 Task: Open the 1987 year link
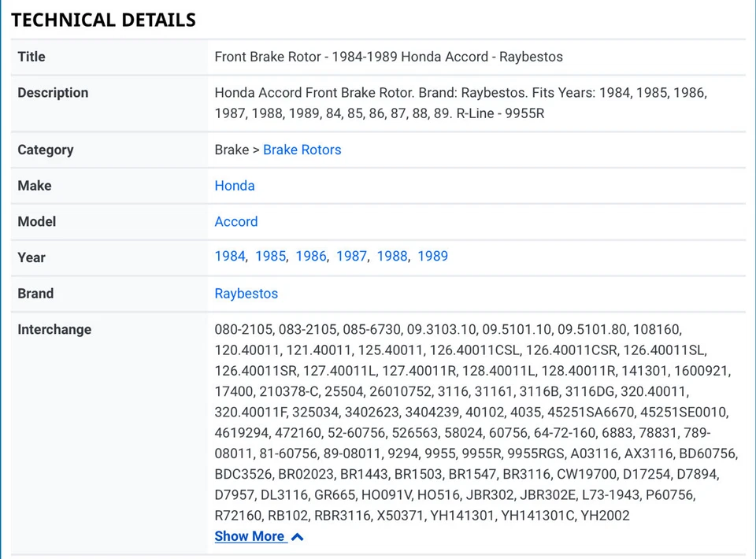pyautogui.click(x=351, y=257)
